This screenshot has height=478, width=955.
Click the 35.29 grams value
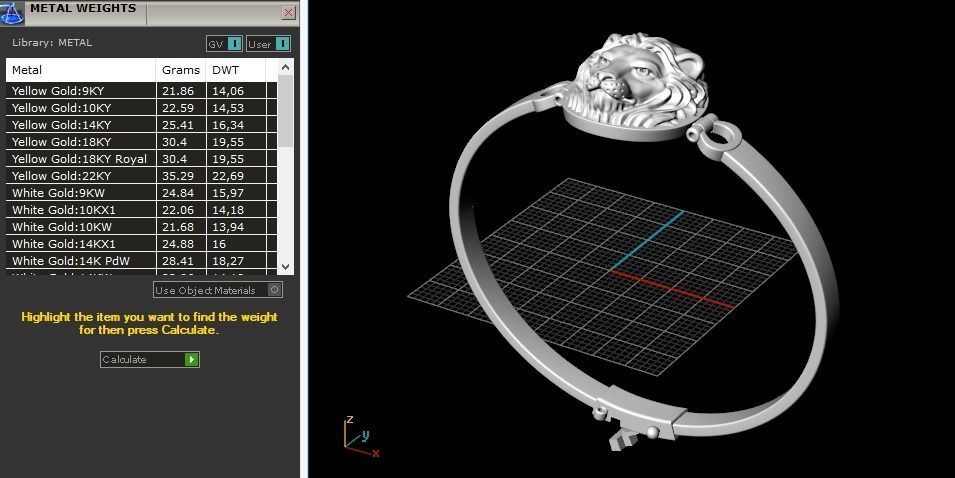[177, 176]
